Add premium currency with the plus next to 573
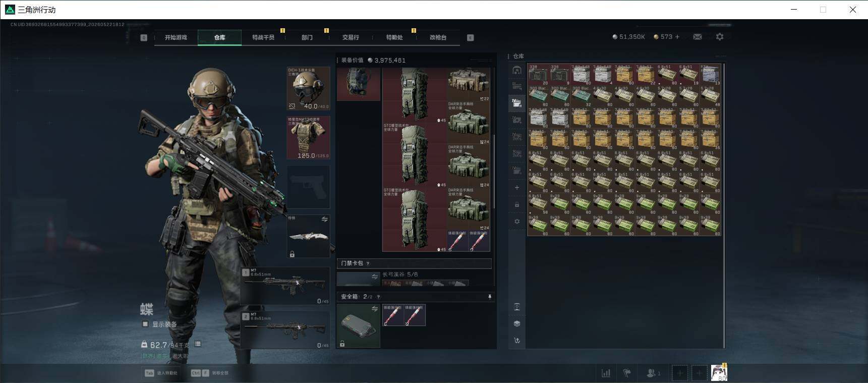Viewport: 868px width, 383px height. 677,37
